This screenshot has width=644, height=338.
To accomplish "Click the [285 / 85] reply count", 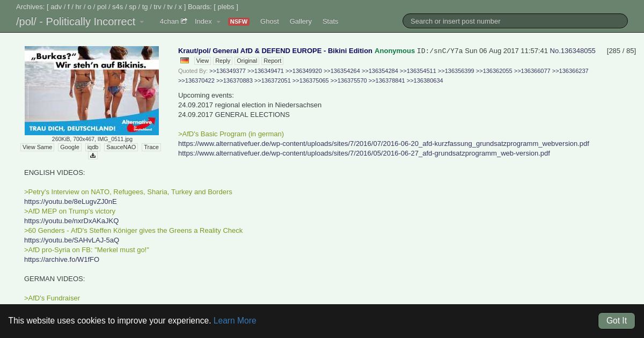I will tap(621, 51).
